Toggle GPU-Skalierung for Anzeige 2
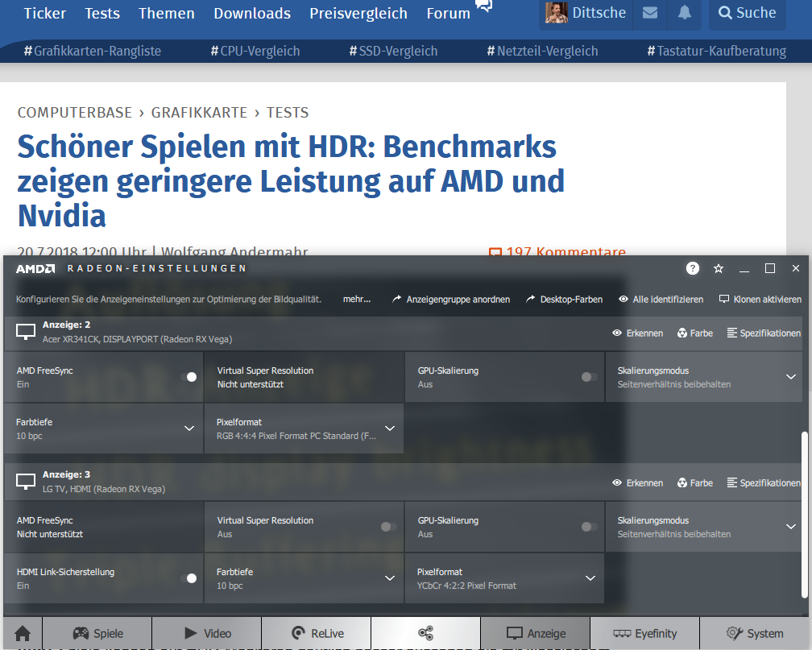This screenshot has height=650, width=812. click(x=589, y=377)
